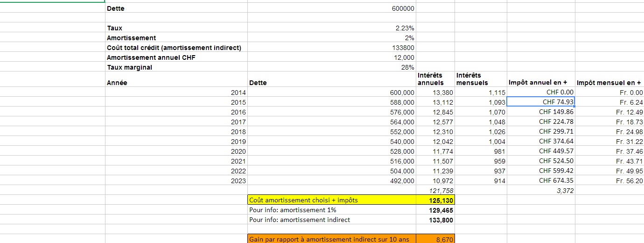Image resolution: width=644 pixels, height=243 pixels.
Task: Click the 'Taux' label cell
Action: (x=176, y=28)
